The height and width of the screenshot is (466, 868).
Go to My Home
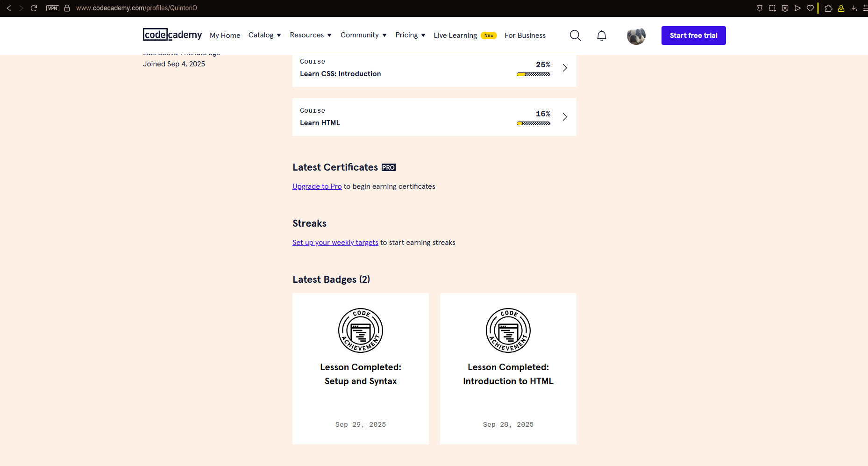(225, 36)
